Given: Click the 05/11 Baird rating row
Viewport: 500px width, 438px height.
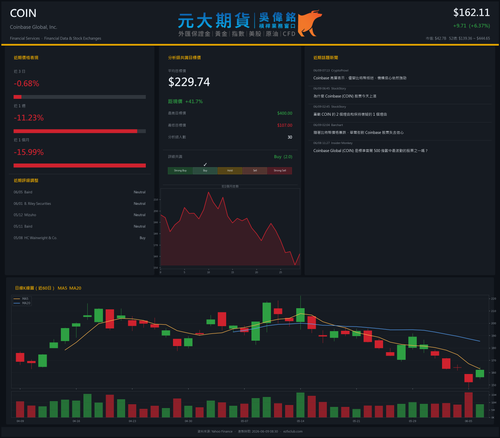Looking at the screenshot, I should 80,226.
